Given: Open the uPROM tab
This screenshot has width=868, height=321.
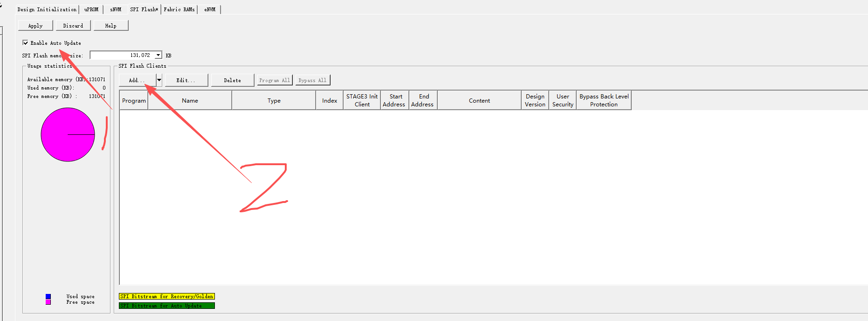Looking at the screenshot, I should pyautogui.click(x=91, y=9).
